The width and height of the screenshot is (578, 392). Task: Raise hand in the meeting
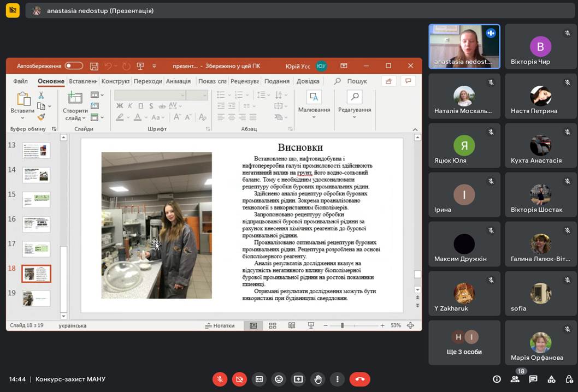click(x=318, y=379)
